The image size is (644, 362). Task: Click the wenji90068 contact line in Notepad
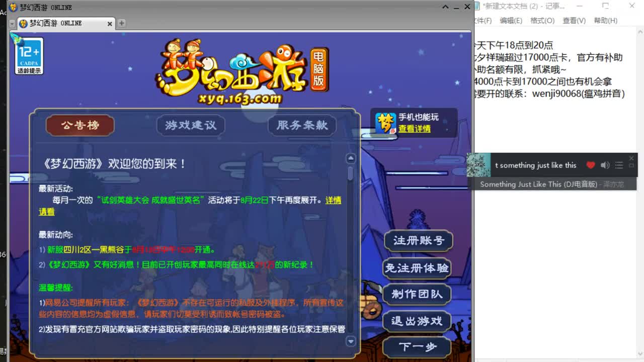tap(549, 94)
